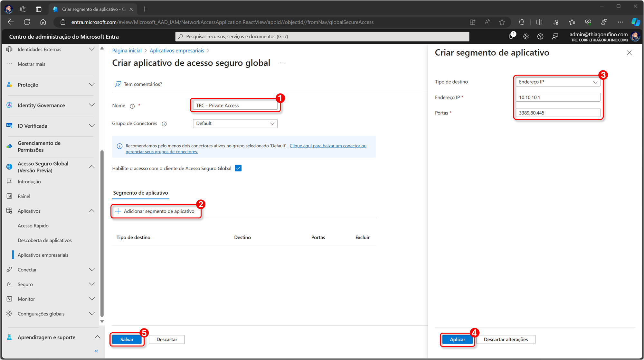Collapse Acesso Seguro Global section

92,167
